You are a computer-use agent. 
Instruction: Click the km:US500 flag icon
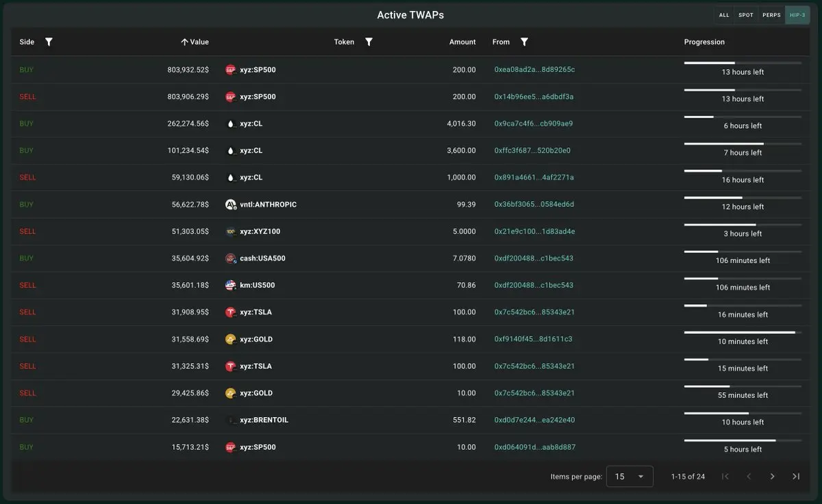pos(231,285)
